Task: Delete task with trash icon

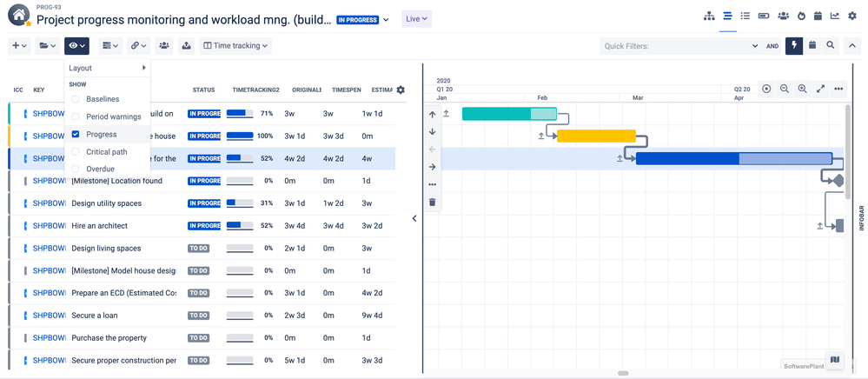Action: click(x=433, y=203)
